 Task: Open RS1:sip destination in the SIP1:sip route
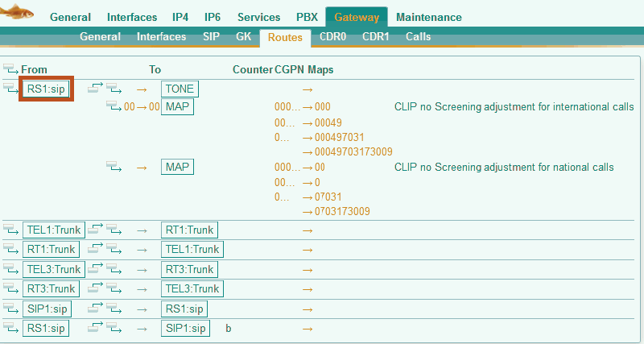click(184, 309)
